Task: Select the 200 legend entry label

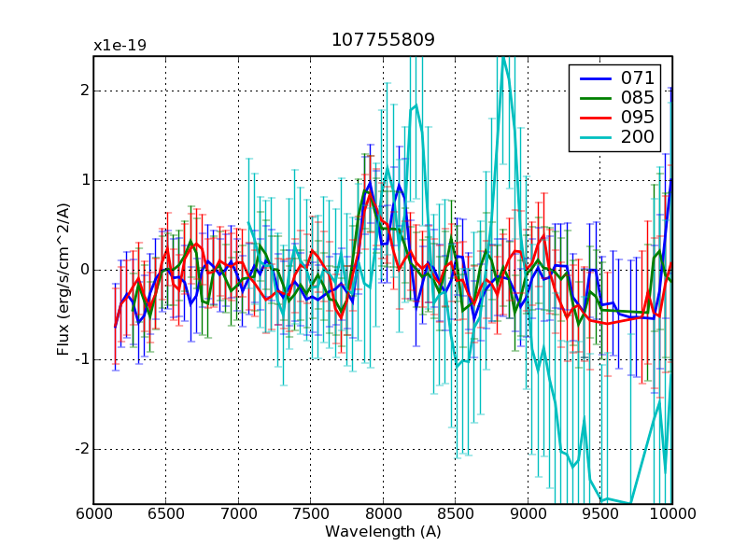Action: tap(637, 137)
